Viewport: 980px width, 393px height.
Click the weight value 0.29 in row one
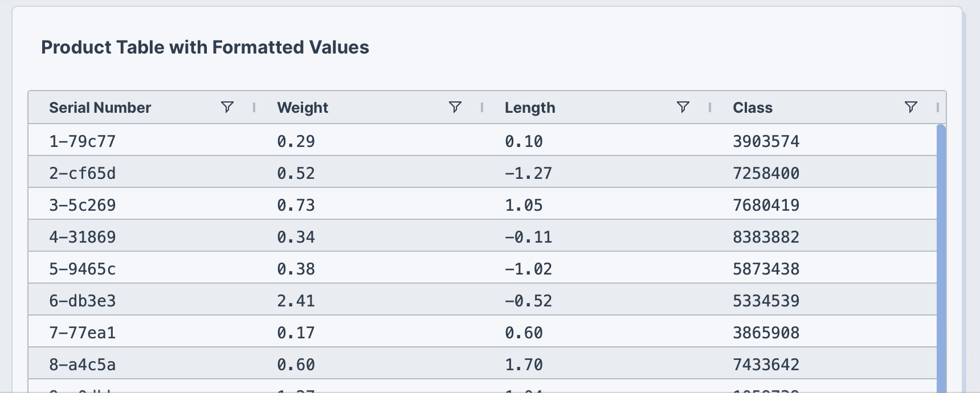coord(296,141)
